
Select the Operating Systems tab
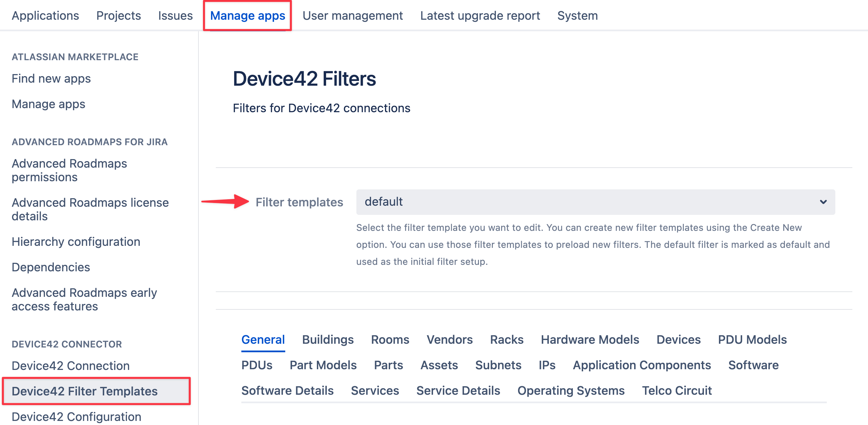(570, 390)
